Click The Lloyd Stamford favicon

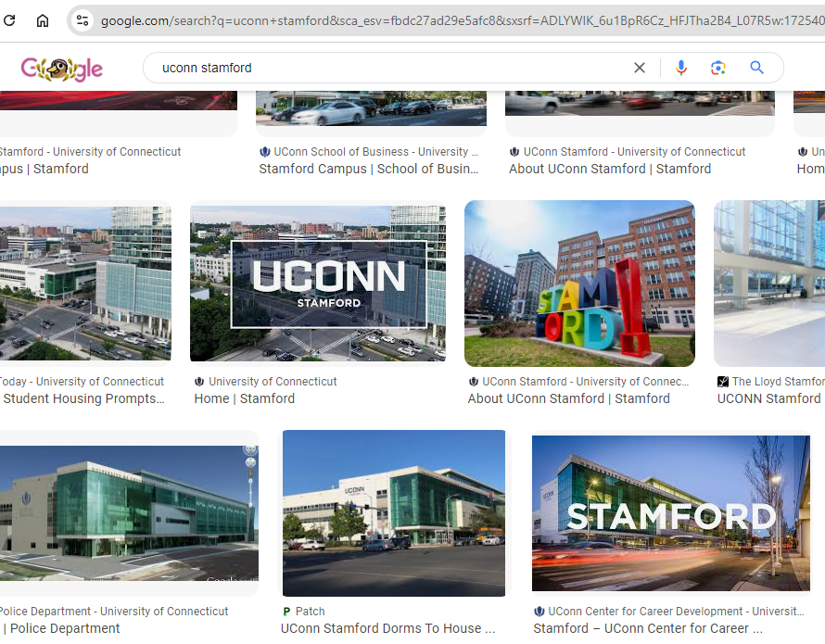pyautogui.click(x=723, y=382)
